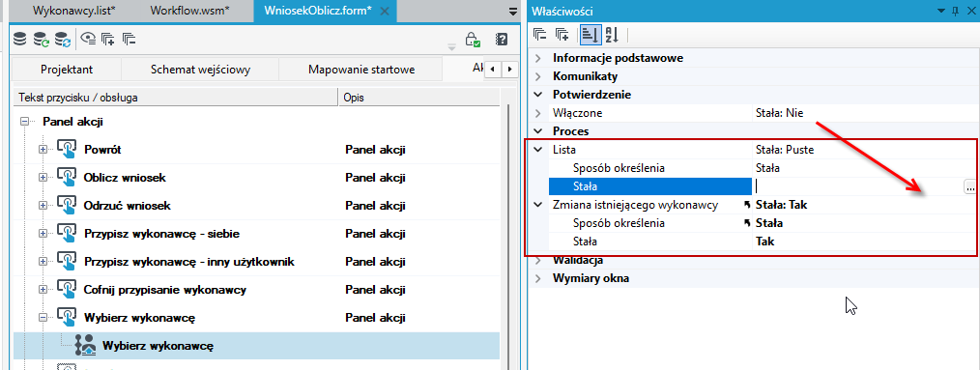This screenshot has height=370, width=980.
Task: Click the Odrzuć wniosek button icon
Action: (x=66, y=206)
